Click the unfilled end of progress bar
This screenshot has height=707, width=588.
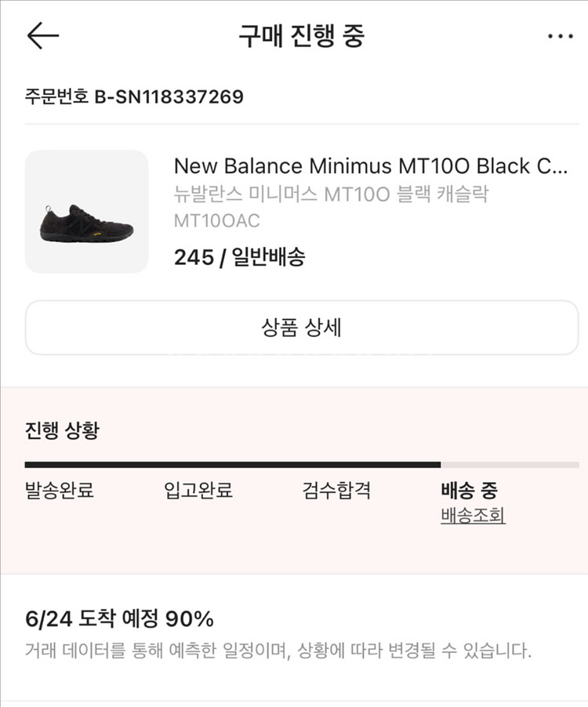pyautogui.click(x=510, y=465)
